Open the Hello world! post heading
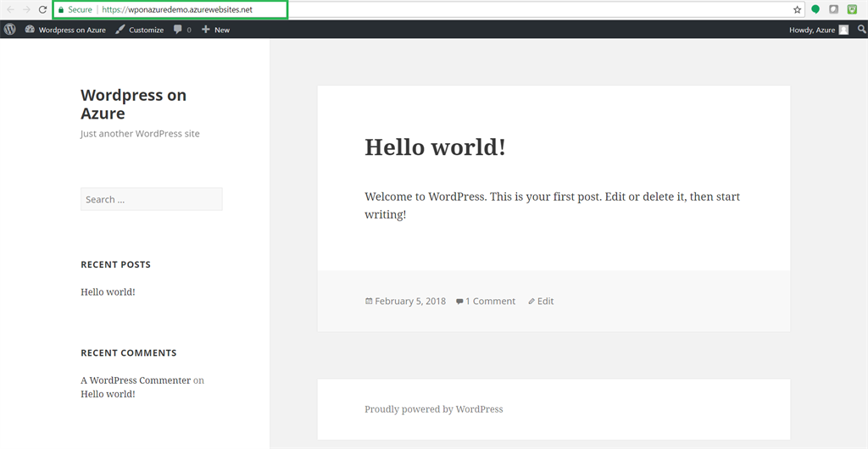The height and width of the screenshot is (449, 868). pos(435,147)
